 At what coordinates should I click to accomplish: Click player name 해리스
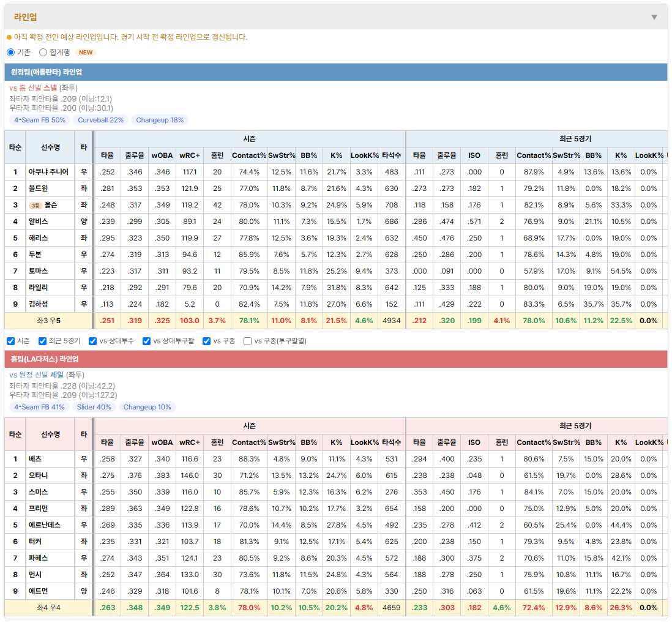click(x=38, y=238)
